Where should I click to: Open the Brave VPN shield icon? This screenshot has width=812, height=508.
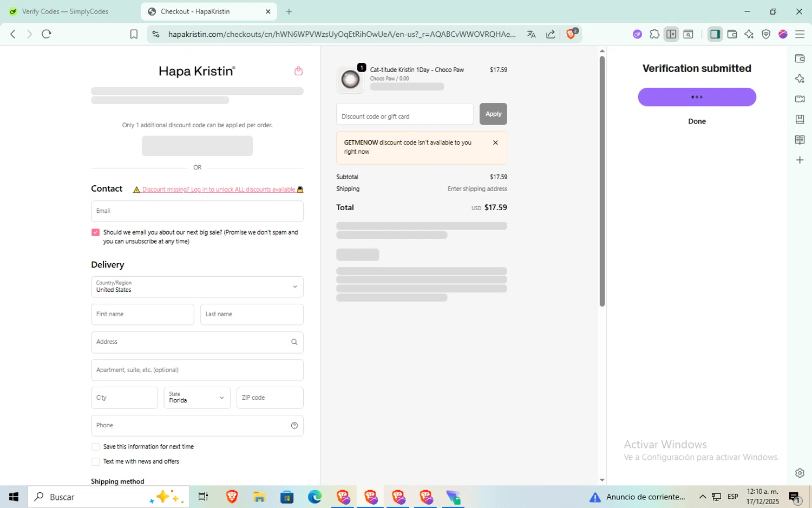[766, 34]
